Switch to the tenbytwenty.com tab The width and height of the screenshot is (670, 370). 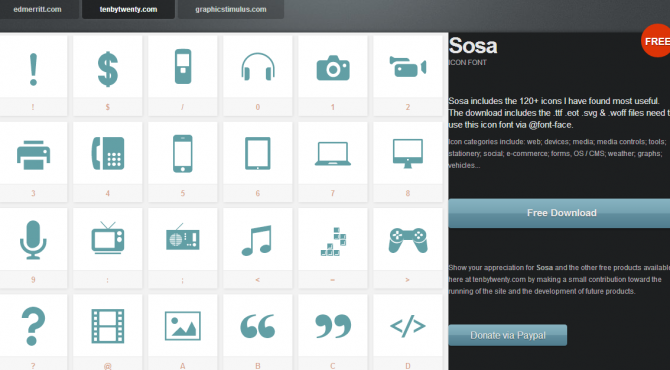tap(128, 9)
